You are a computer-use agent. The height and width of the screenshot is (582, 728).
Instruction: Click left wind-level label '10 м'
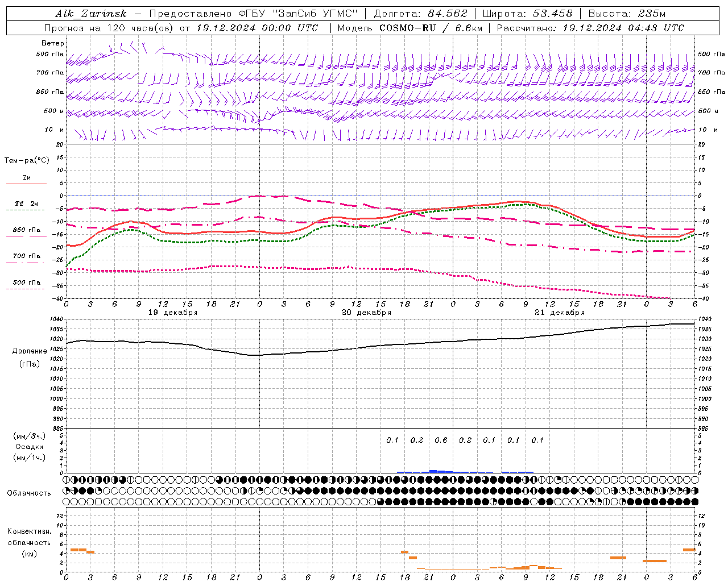point(54,130)
